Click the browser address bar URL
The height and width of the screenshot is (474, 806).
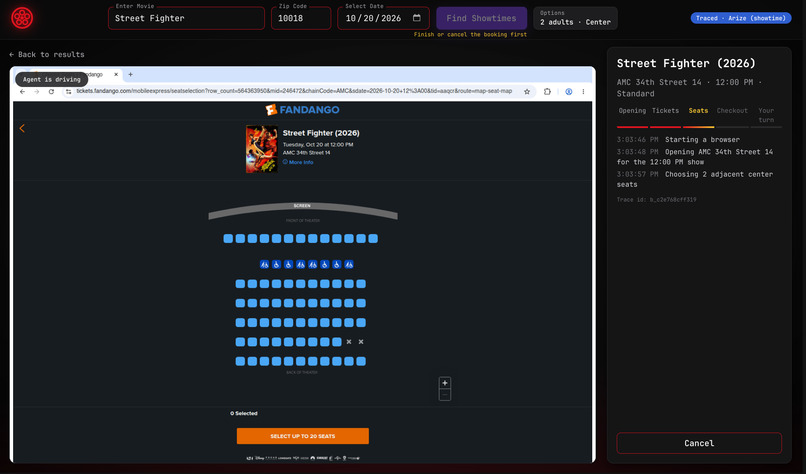pos(294,91)
